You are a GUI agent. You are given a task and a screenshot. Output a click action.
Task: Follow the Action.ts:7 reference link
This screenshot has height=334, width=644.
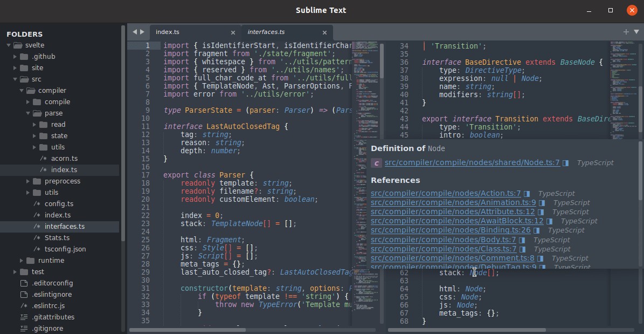445,193
